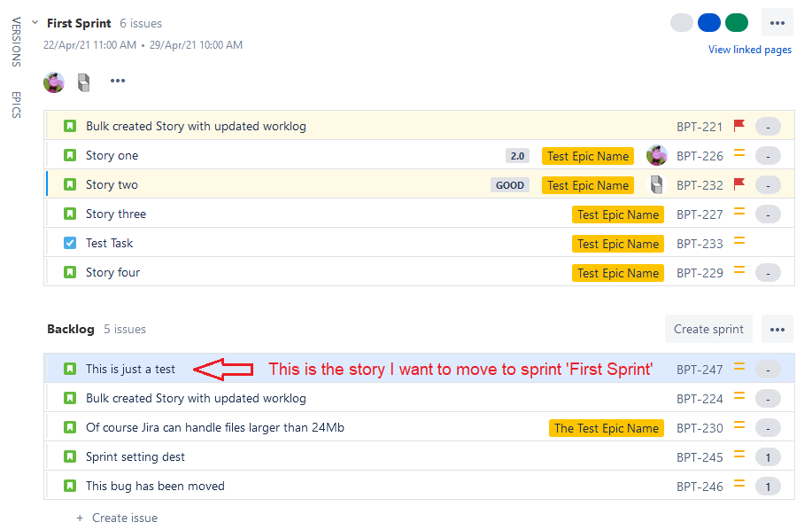The image size is (812, 530).
Task: Select the blue Task icon for "Test Task"
Action: tap(70, 243)
